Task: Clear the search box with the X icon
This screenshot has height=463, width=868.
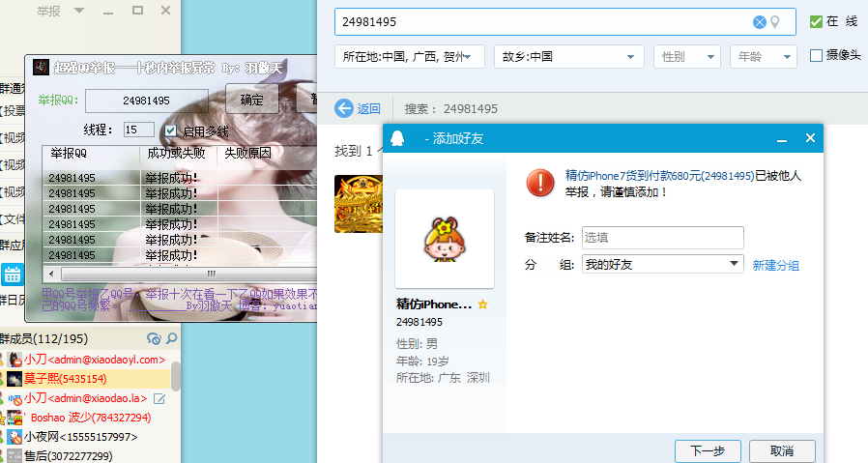Action: coord(759,22)
